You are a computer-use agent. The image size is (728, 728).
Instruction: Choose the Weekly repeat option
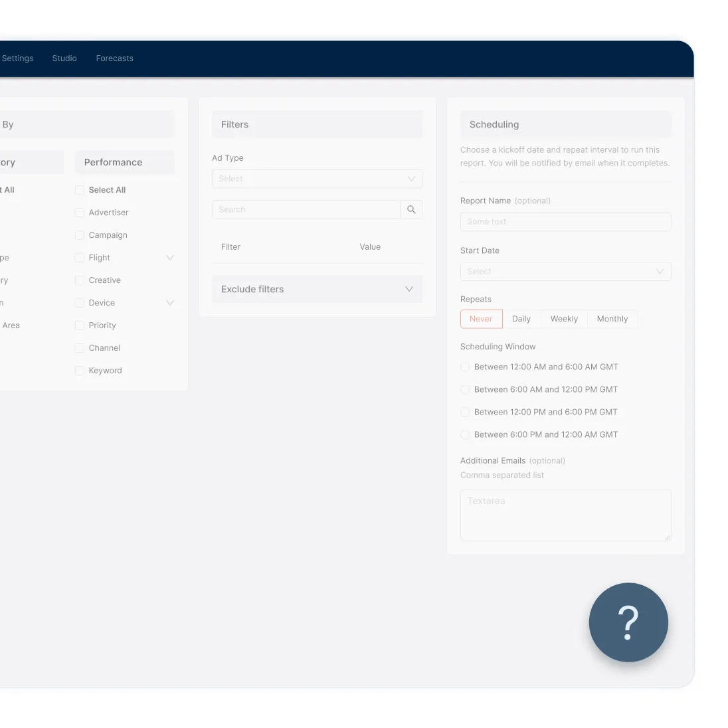click(x=564, y=319)
